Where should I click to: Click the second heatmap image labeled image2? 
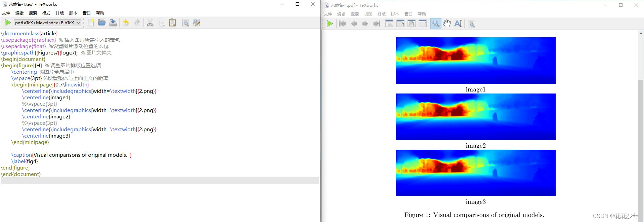[x=476, y=117]
